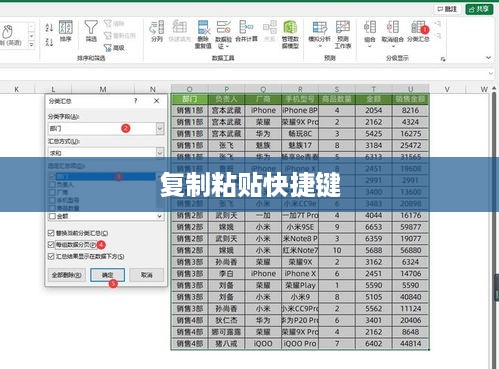
Task: Click the cell containing iPhone 8P
Action: pyautogui.click(x=300, y=110)
